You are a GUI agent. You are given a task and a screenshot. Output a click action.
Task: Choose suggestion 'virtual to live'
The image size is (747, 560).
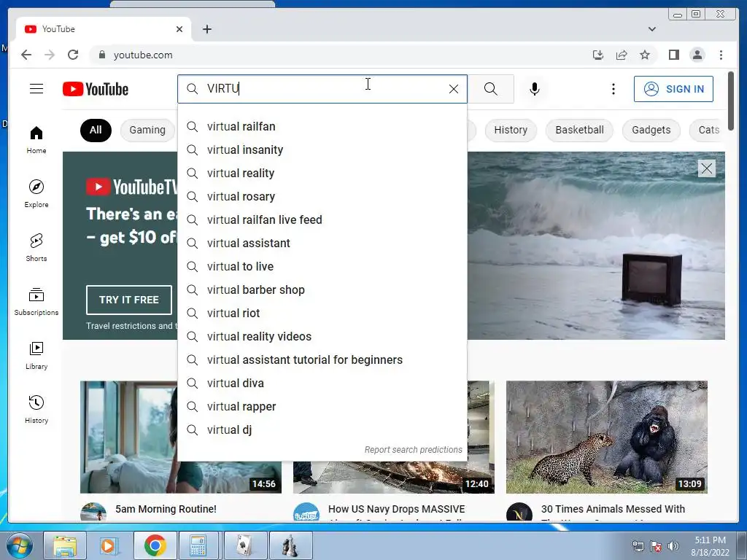tap(322, 267)
